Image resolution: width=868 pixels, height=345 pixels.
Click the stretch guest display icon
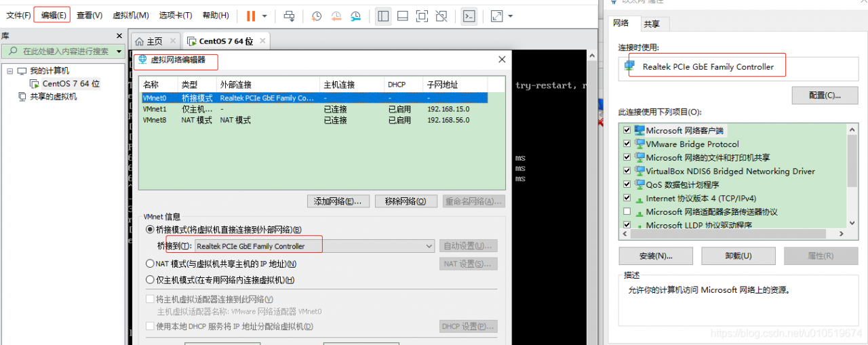click(x=497, y=16)
